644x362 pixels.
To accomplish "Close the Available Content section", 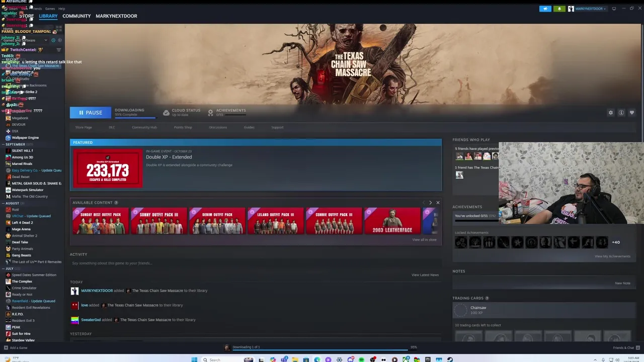I will pos(438,203).
